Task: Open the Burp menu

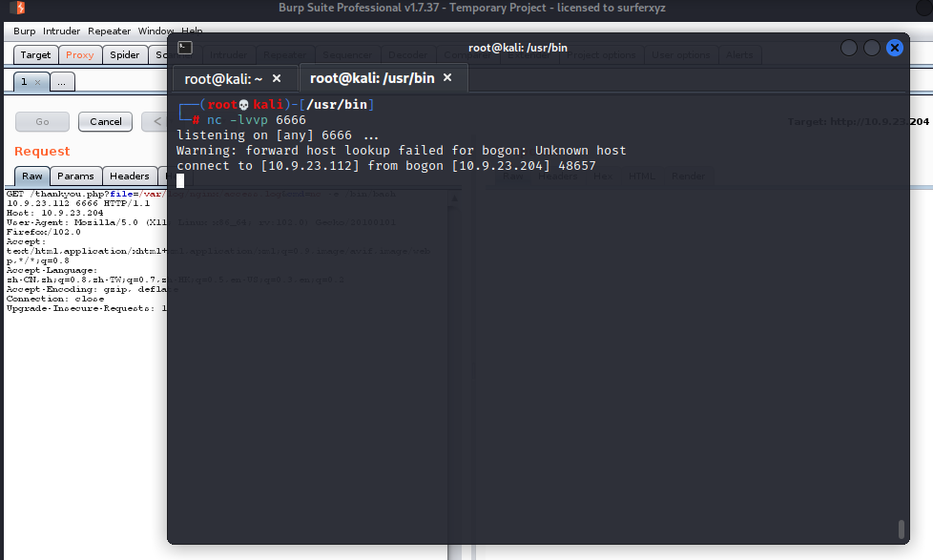Action: click(25, 31)
